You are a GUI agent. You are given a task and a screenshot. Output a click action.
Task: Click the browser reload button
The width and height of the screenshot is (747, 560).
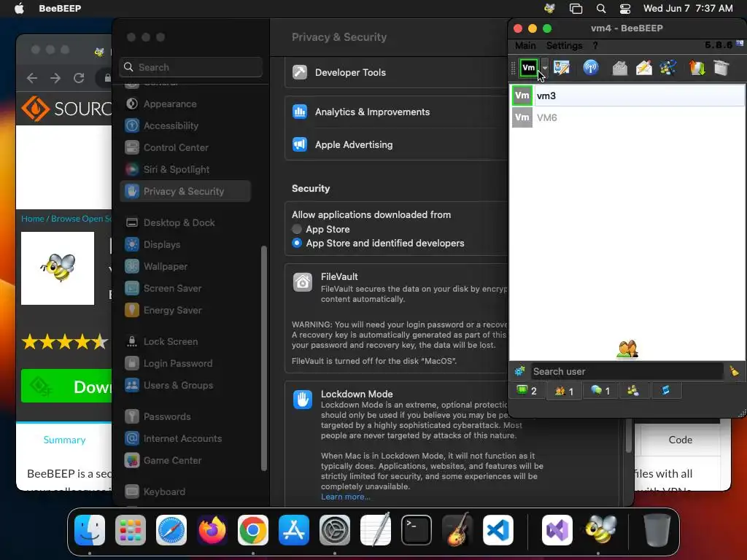click(x=79, y=77)
